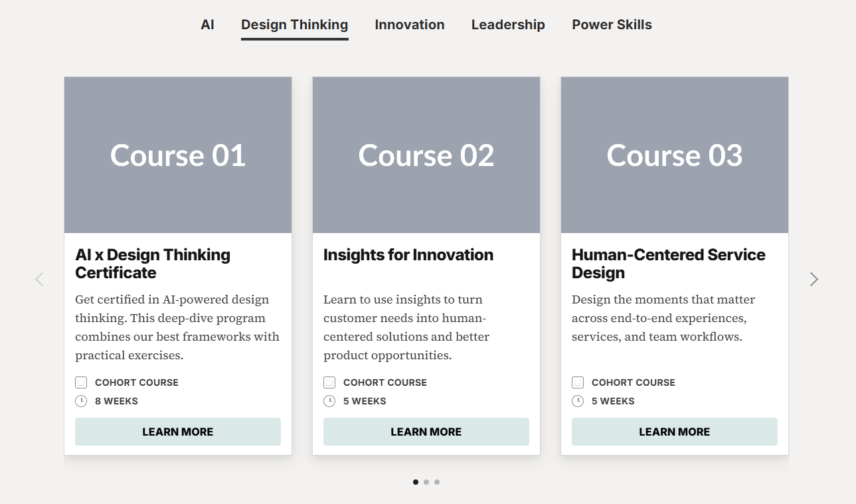Jump to the third carousel pagination dot
Viewport: 856px width, 504px height.
(437, 482)
